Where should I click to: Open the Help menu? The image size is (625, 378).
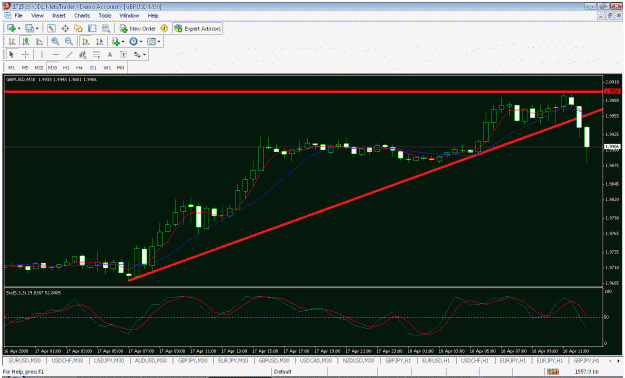pyautogui.click(x=153, y=16)
